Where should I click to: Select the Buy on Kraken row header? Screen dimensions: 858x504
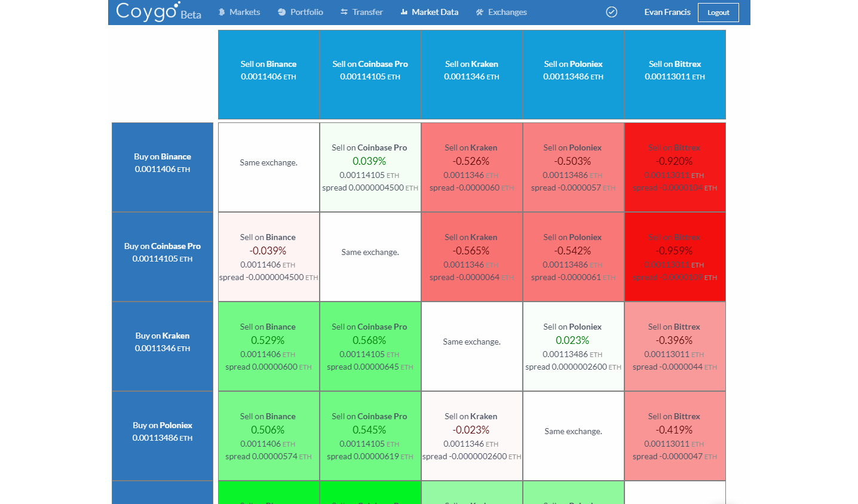click(163, 346)
